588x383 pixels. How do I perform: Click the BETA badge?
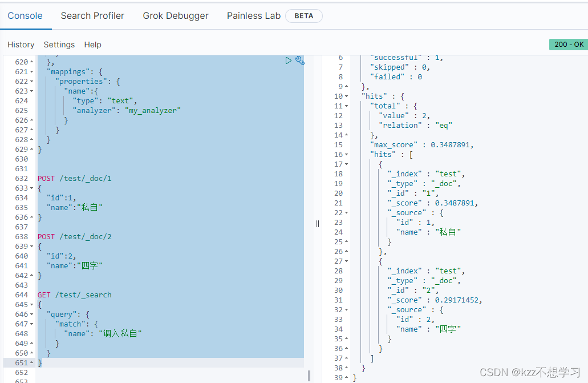pyautogui.click(x=304, y=16)
